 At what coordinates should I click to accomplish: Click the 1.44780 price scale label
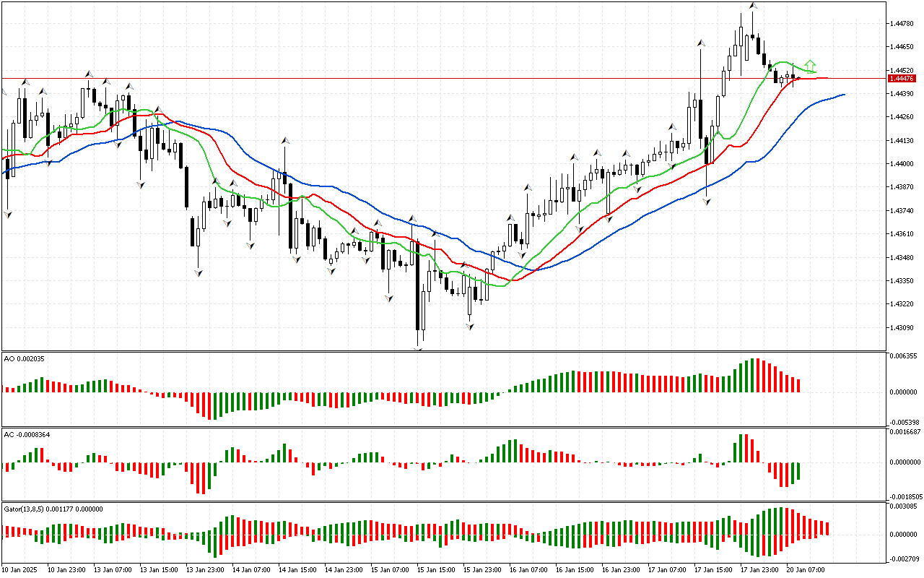(x=902, y=24)
